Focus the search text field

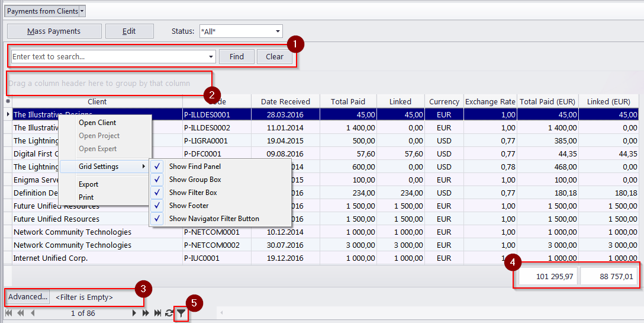point(110,57)
